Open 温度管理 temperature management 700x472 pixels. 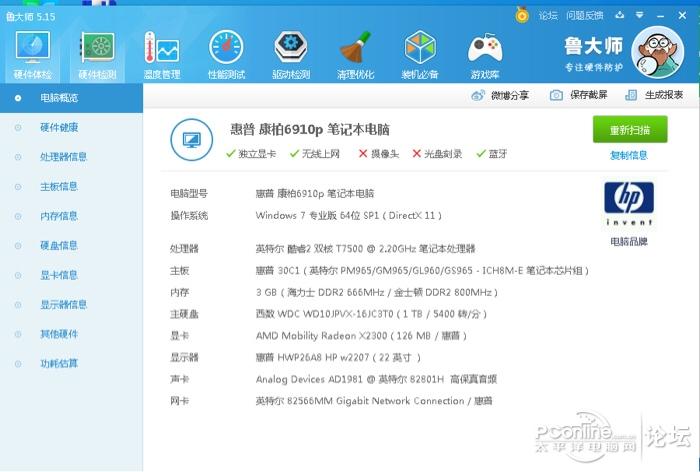click(x=162, y=55)
